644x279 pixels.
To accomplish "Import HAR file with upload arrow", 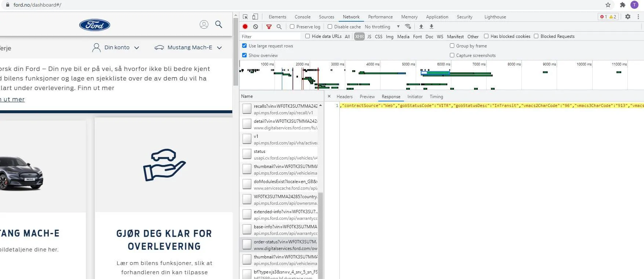I will 421,26.
